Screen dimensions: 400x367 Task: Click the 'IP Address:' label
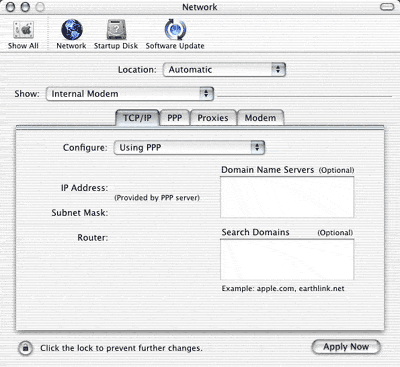(84, 188)
